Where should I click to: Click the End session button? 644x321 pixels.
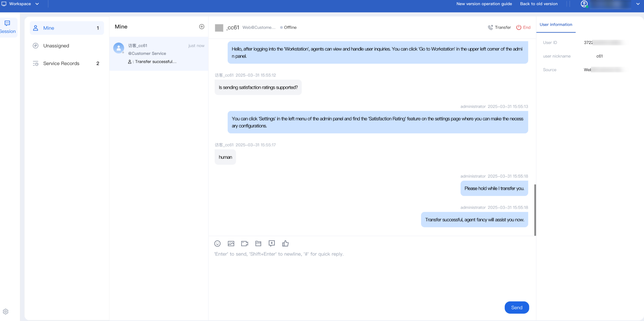(523, 28)
